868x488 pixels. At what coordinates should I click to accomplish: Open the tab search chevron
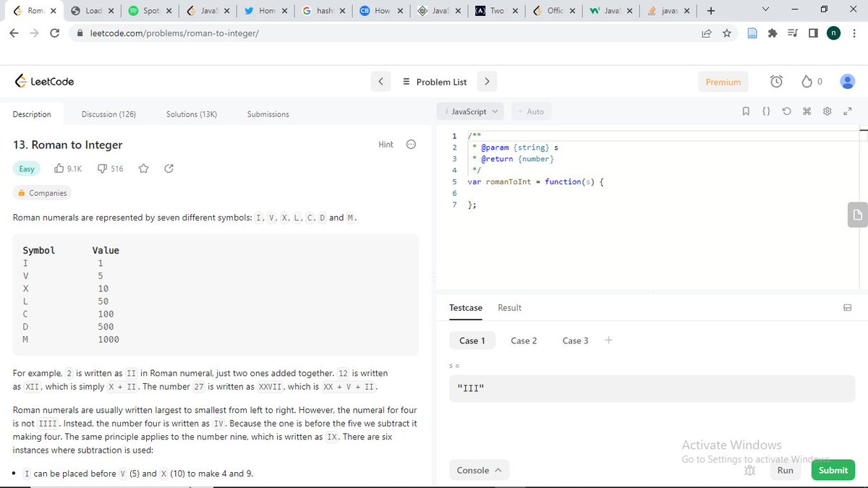[x=766, y=9]
